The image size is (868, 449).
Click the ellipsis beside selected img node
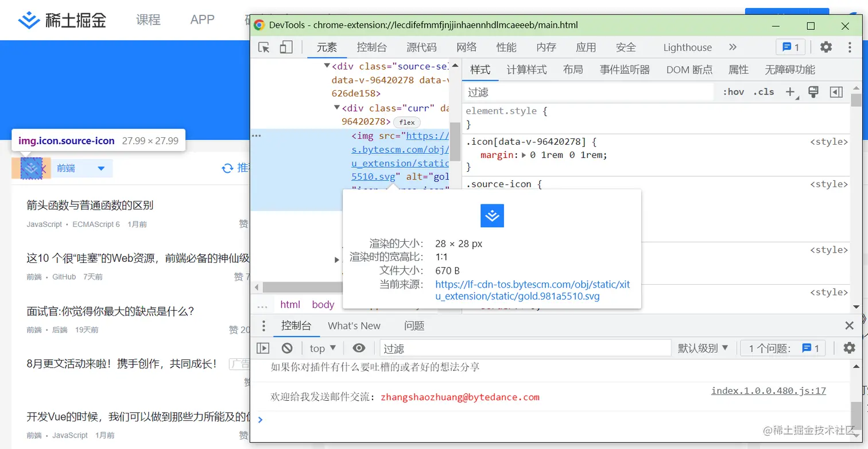257,136
